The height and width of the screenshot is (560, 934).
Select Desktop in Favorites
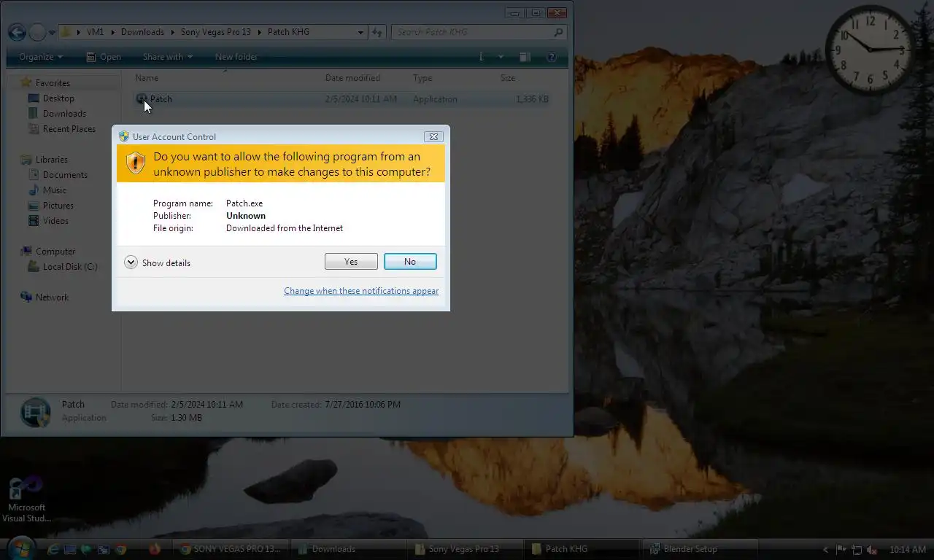(58, 98)
